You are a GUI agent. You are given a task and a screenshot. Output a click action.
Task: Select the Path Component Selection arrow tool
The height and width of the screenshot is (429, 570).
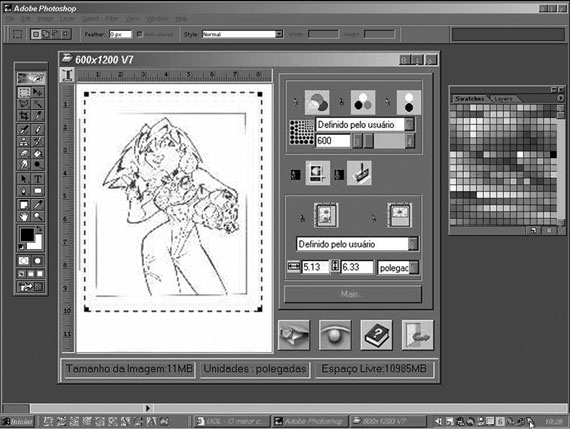(24, 179)
